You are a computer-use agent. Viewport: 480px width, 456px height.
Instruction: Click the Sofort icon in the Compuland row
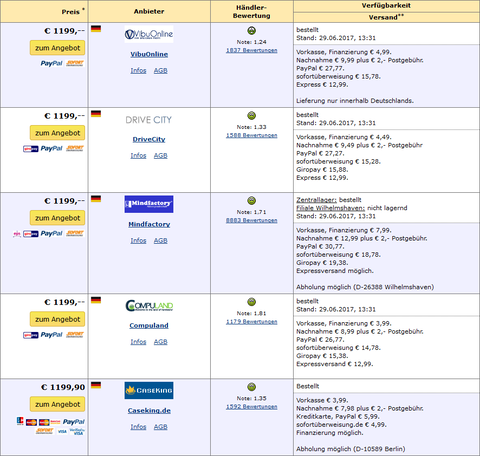(75, 335)
